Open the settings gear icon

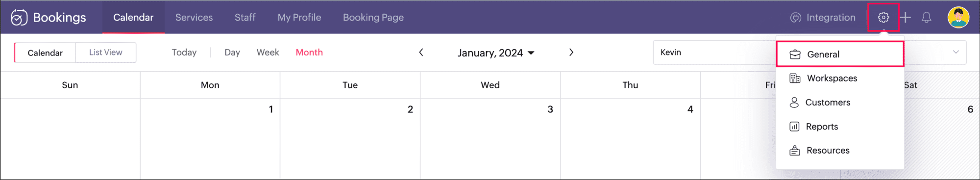tap(883, 18)
